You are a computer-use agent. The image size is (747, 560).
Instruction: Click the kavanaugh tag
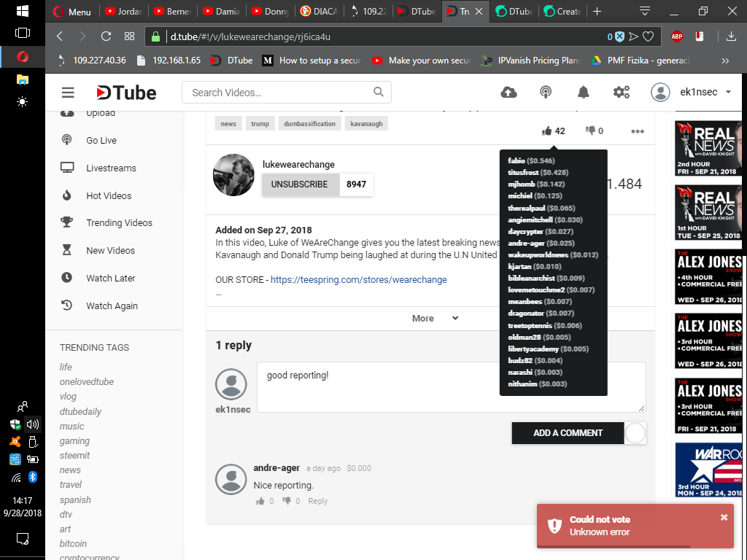366,123
